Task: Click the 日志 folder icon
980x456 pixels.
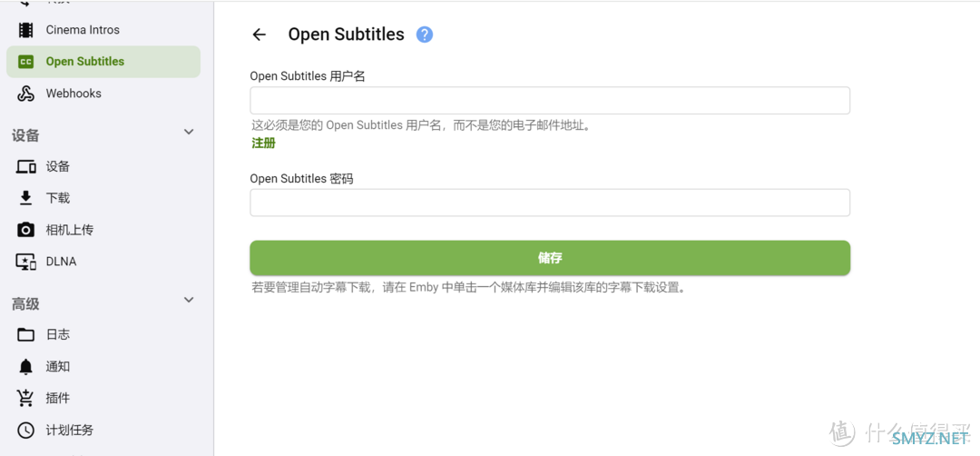Action: coord(25,334)
